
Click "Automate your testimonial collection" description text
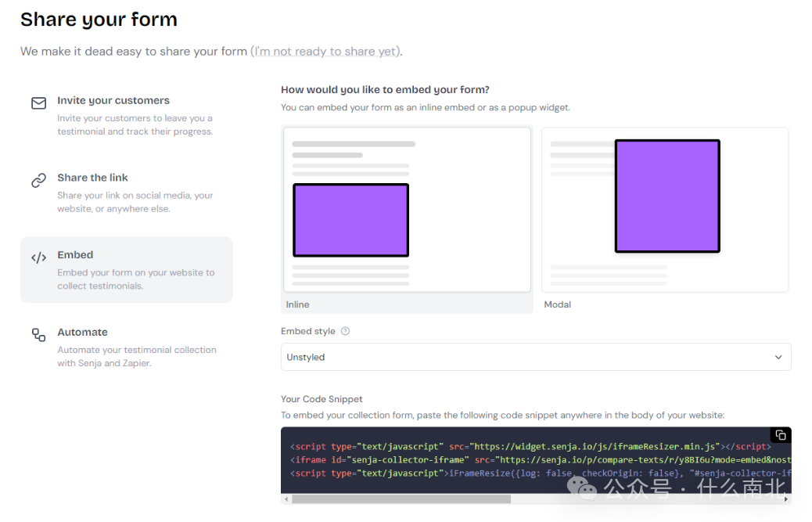tap(137, 356)
